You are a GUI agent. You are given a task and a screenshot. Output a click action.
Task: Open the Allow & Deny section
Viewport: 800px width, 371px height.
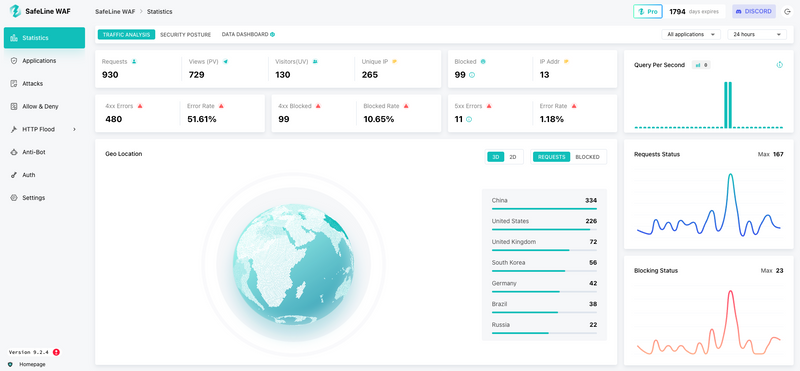coord(44,107)
